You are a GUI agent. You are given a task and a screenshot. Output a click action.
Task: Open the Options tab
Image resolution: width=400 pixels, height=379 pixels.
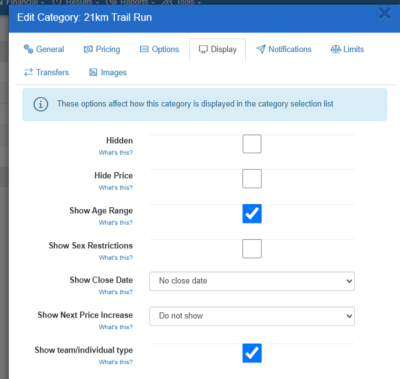(x=159, y=49)
